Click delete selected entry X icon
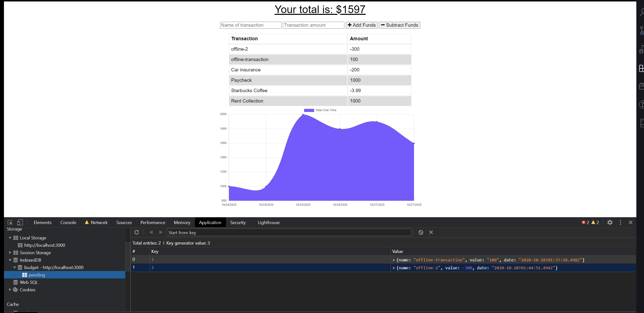This screenshot has height=313, width=644. click(431, 232)
